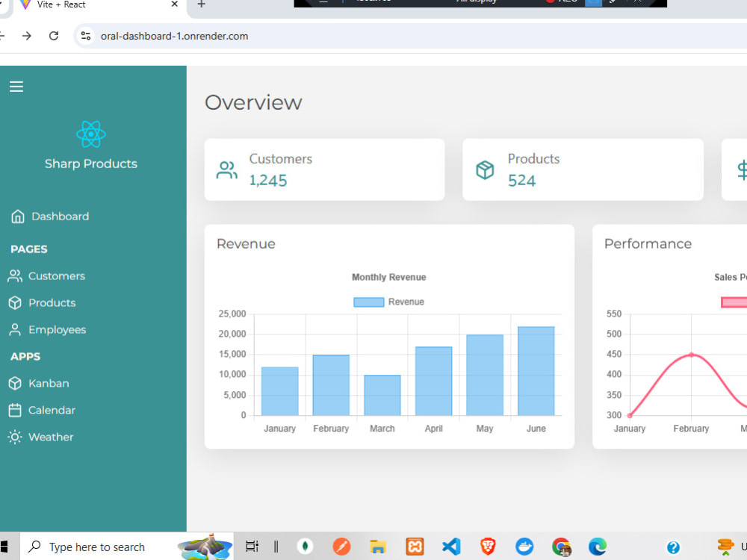Open Microsoft Edge from taskbar
Viewport: 747px width, 560px height.
pyautogui.click(x=598, y=547)
